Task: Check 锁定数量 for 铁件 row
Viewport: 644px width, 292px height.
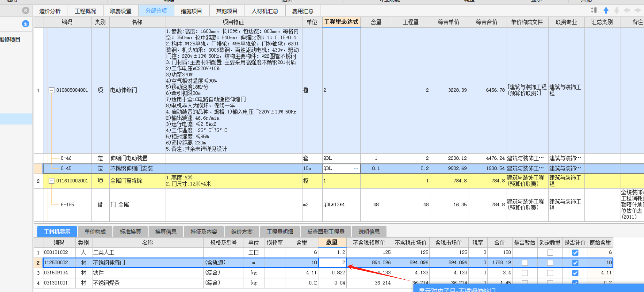Action: [550, 273]
